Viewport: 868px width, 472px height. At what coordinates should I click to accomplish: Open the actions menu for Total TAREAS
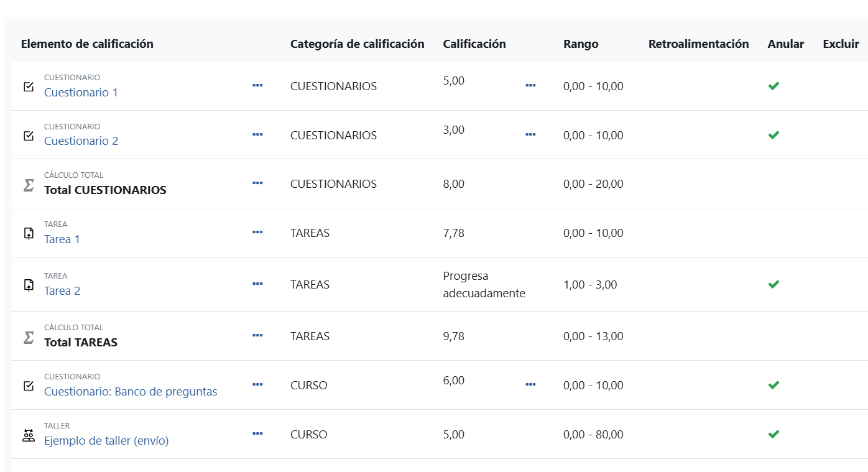click(257, 335)
